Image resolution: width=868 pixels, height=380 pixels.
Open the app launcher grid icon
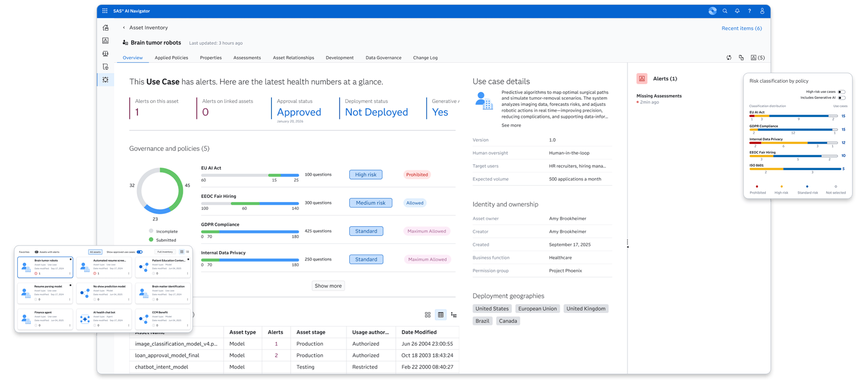point(105,11)
